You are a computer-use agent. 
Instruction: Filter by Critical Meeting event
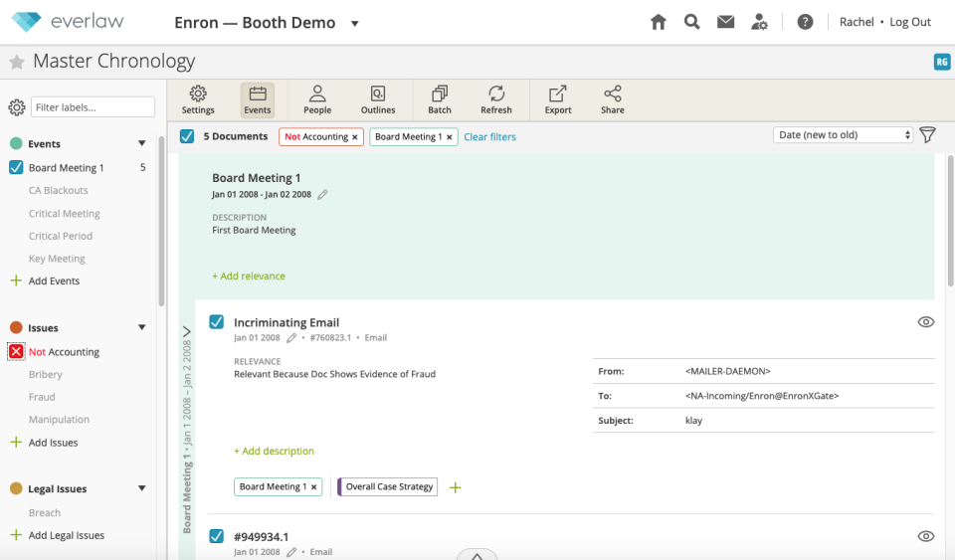[64, 214]
